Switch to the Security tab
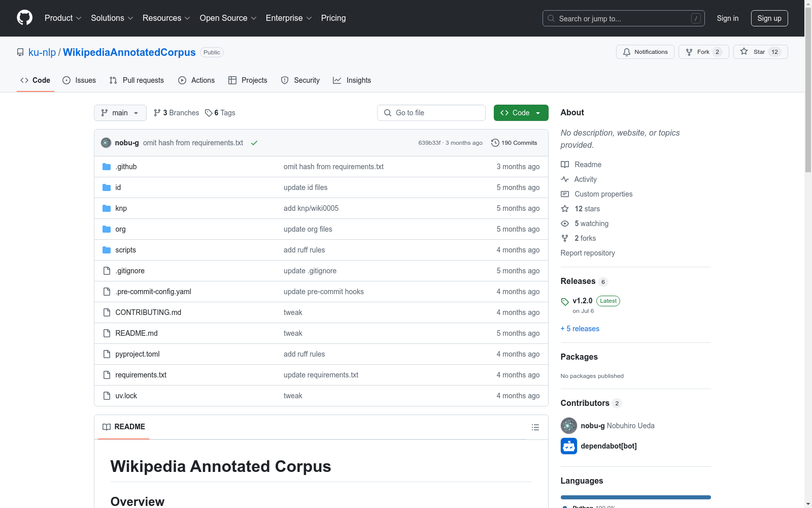 click(300, 80)
